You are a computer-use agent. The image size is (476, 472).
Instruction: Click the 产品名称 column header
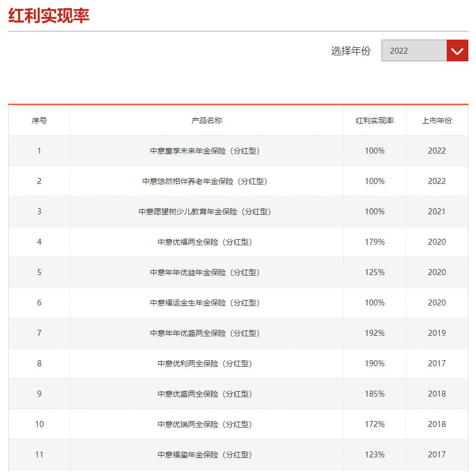[207, 120]
